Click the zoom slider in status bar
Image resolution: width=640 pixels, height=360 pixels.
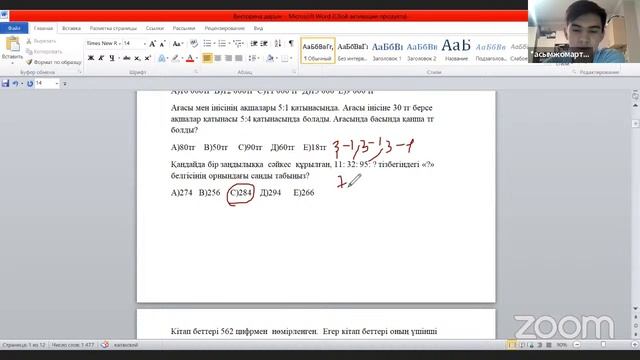(x=603, y=345)
